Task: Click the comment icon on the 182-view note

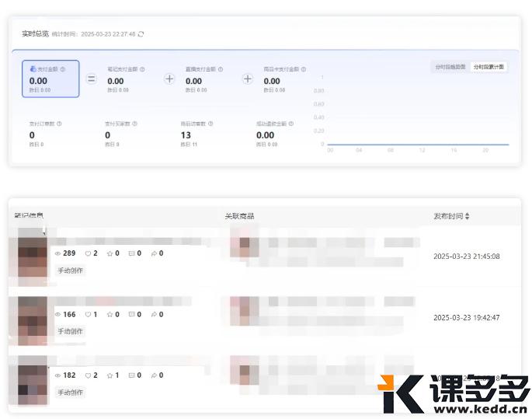Action: (131, 375)
